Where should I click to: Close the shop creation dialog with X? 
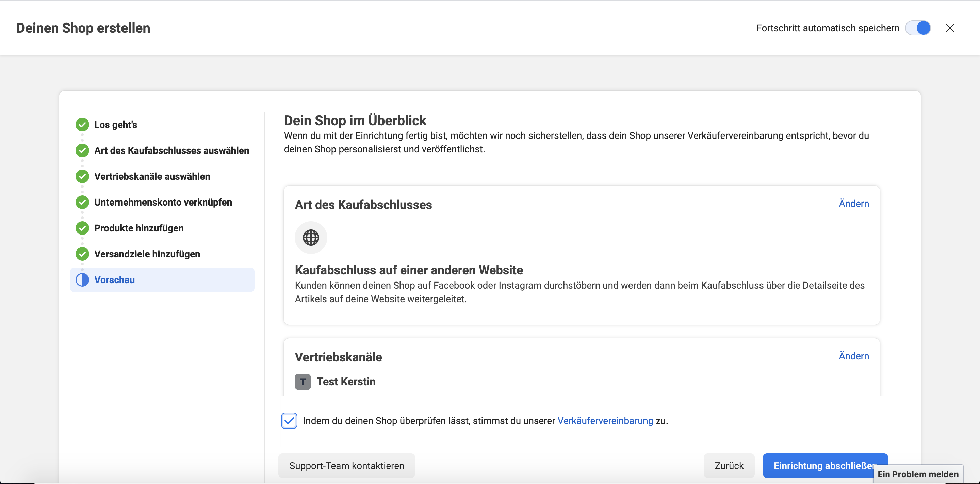(x=950, y=28)
